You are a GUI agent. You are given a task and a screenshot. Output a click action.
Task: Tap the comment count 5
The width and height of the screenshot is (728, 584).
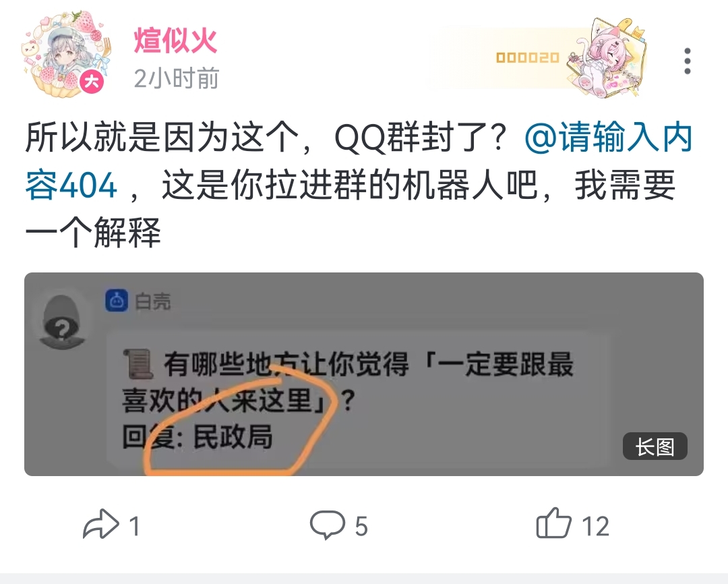361,527
